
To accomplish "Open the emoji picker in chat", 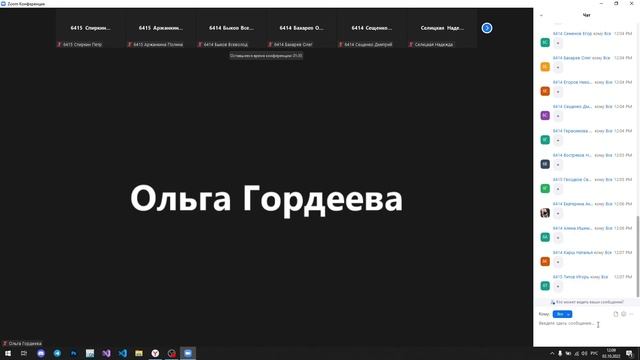I will point(624,314).
